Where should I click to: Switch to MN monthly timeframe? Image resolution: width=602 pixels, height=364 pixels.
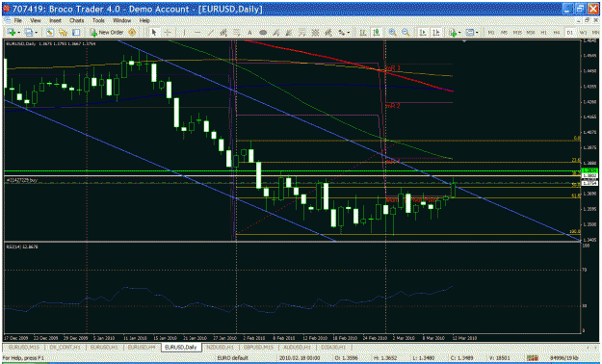pyautogui.click(x=595, y=33)
